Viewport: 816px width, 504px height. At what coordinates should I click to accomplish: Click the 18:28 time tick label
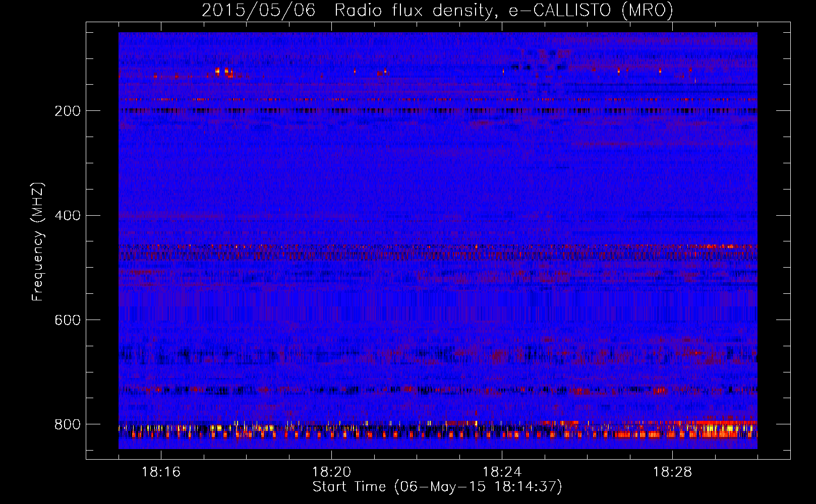tap(672, 472)
